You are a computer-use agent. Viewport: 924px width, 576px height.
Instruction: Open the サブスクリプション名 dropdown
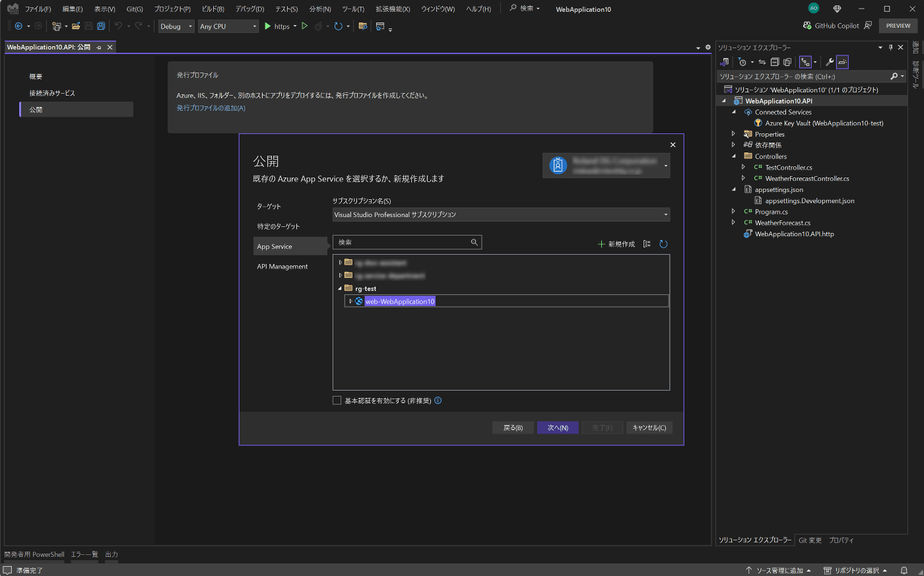(501, 214)
